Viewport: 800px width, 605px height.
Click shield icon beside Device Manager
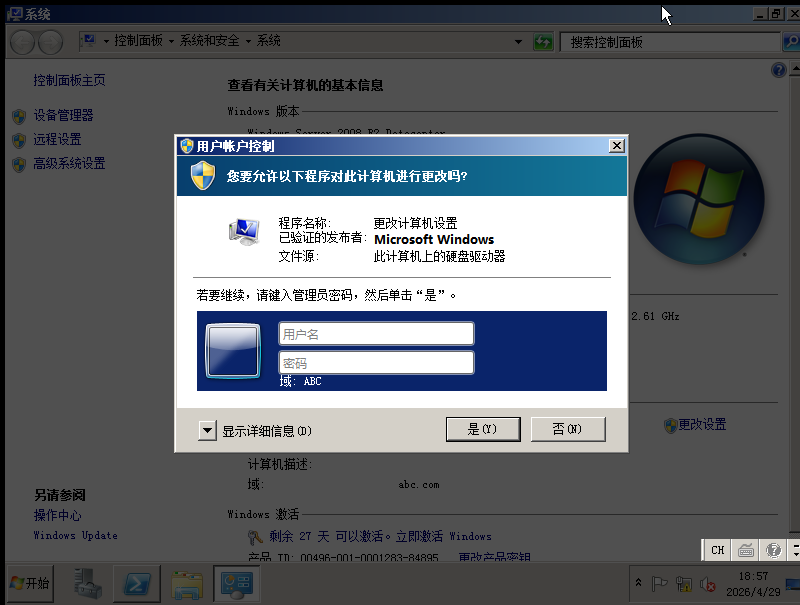point(19,116)
